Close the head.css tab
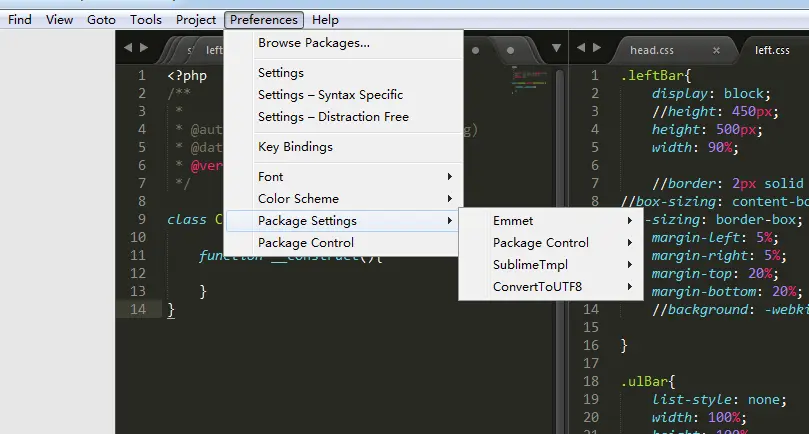 click(716, 51)
